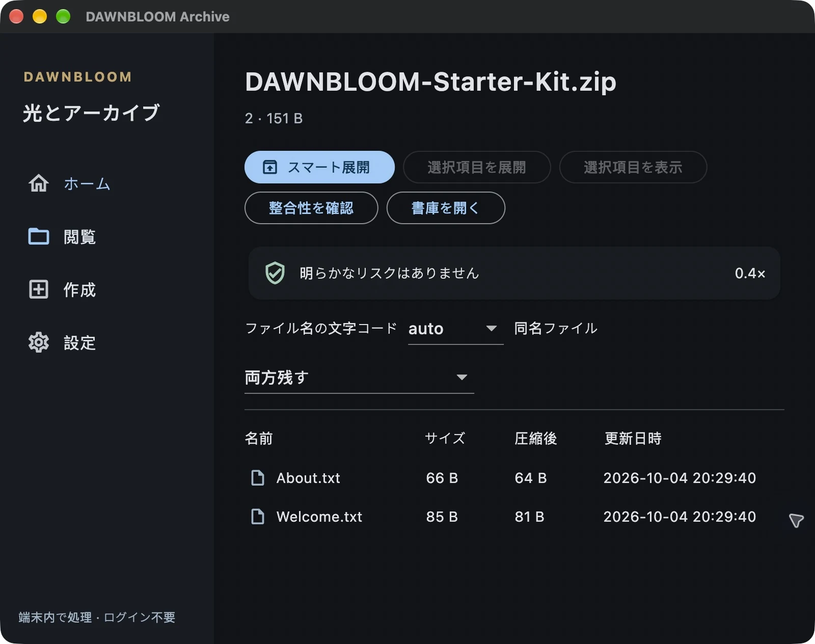Viewport: 815px width, 644px height.
Task: Click the 64 B compressed value
Action: click(531, 478)
